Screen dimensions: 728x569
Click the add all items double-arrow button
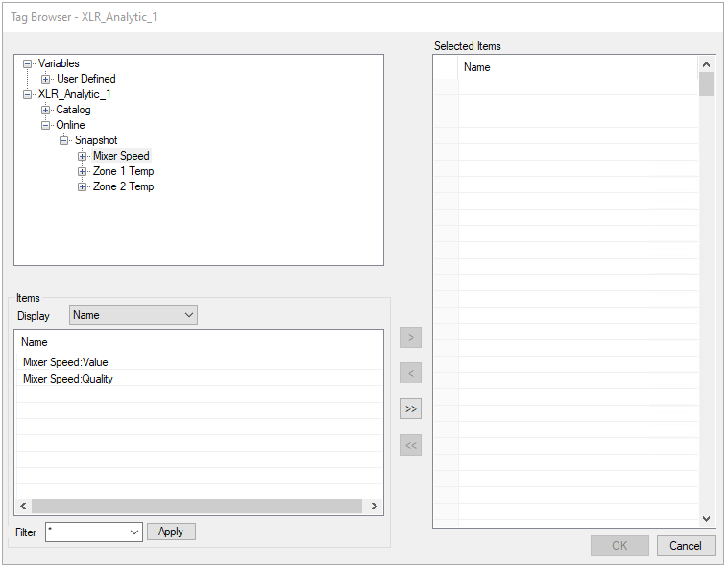pyautogui.click(x=411, y=408)
